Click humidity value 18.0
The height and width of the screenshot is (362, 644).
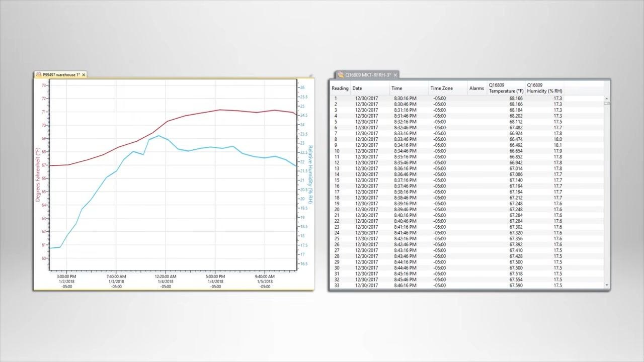coord(557,139)
